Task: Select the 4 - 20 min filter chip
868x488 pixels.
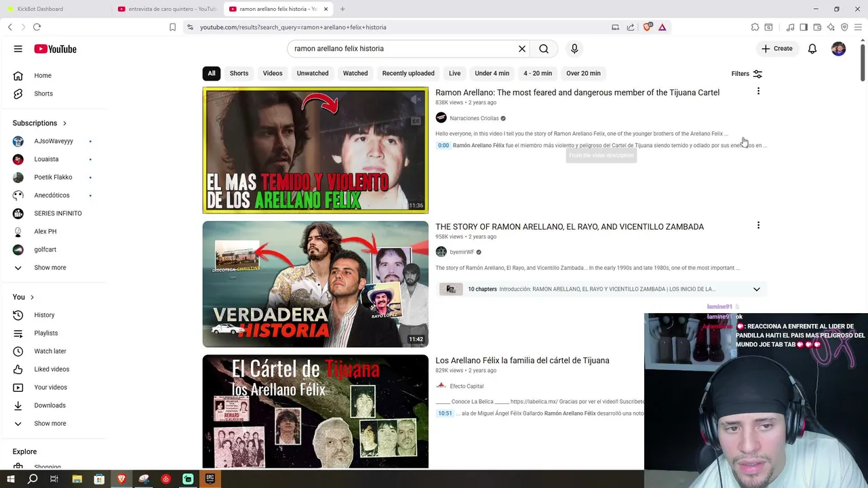Action: 538,73
